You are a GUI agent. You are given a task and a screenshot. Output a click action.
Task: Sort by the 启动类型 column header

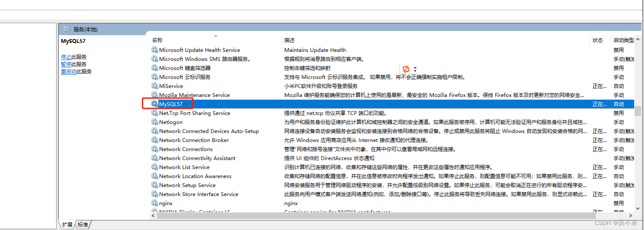tap(623, 40)
